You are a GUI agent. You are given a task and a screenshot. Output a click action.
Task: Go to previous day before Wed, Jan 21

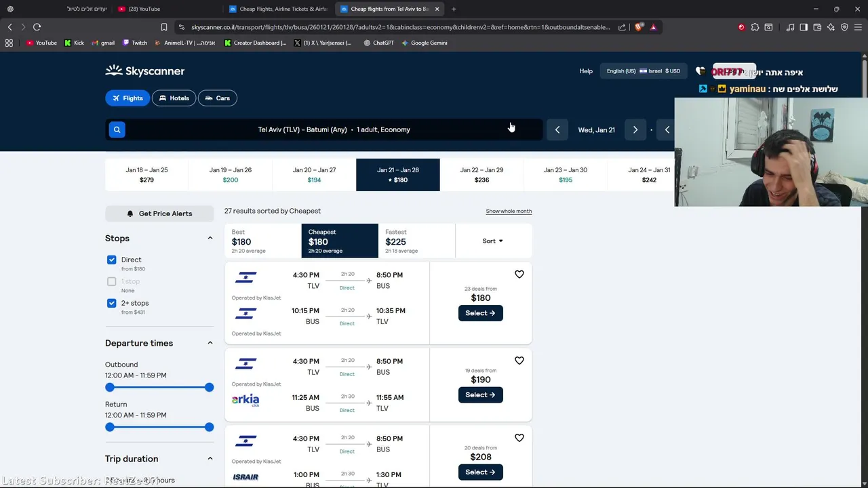coord(557,129)
